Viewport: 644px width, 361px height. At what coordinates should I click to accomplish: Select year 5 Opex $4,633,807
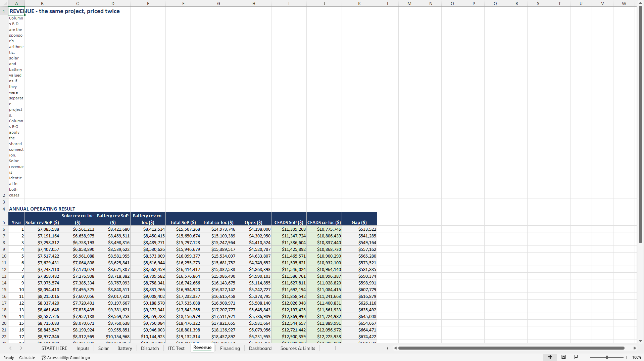[254, 256]
